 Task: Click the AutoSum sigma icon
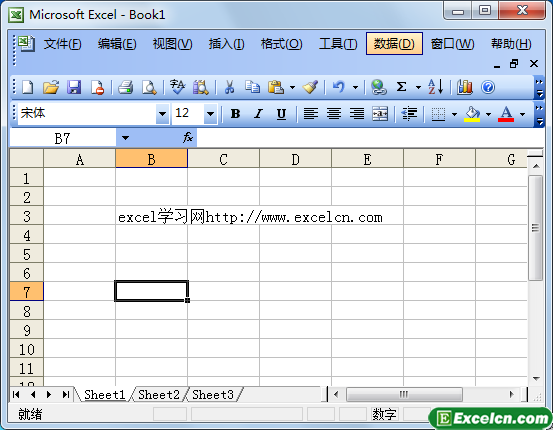point(401,87)
